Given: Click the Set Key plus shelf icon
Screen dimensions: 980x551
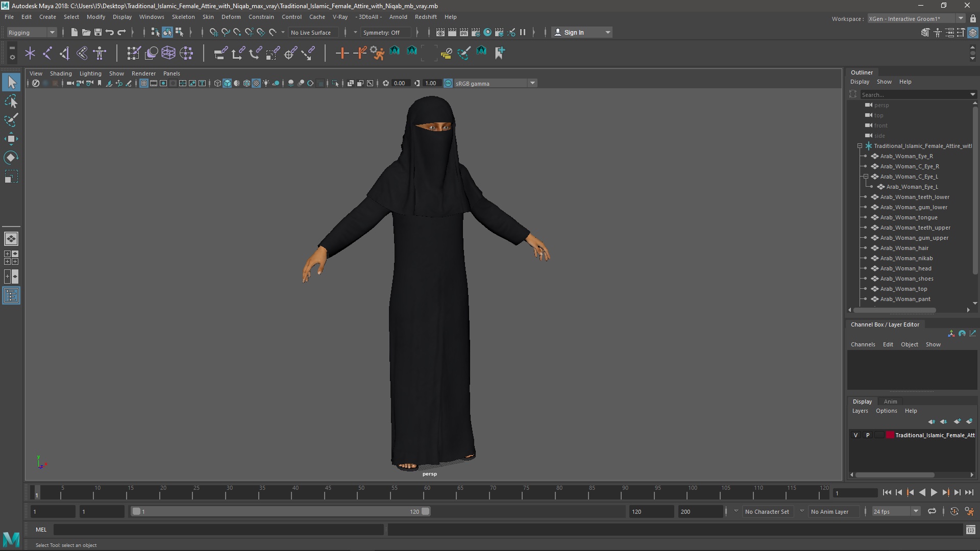Looking at the screenshot, I should 342,53.
